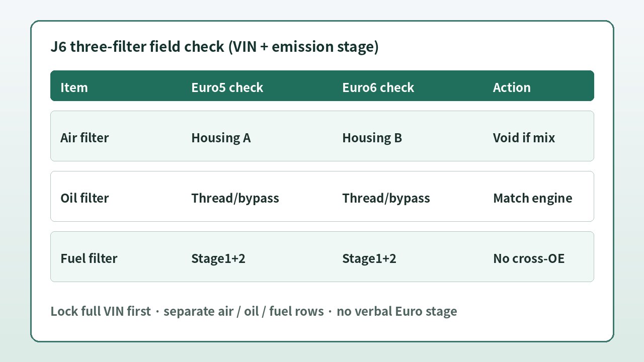Click the Air filter row label
Image resolution: width=644 pixels, height=362 pixels.
[x=85, y=138]
